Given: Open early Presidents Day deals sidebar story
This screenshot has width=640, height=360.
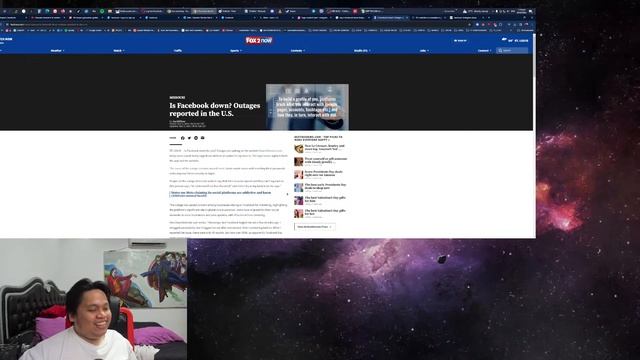Looking at the screenshot, I should tap(325, 186).
